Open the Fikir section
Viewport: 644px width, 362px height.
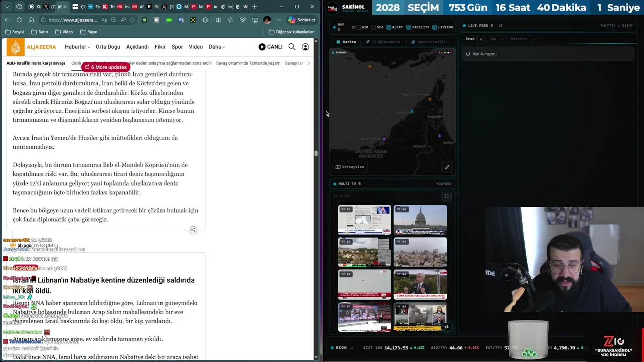160,47
